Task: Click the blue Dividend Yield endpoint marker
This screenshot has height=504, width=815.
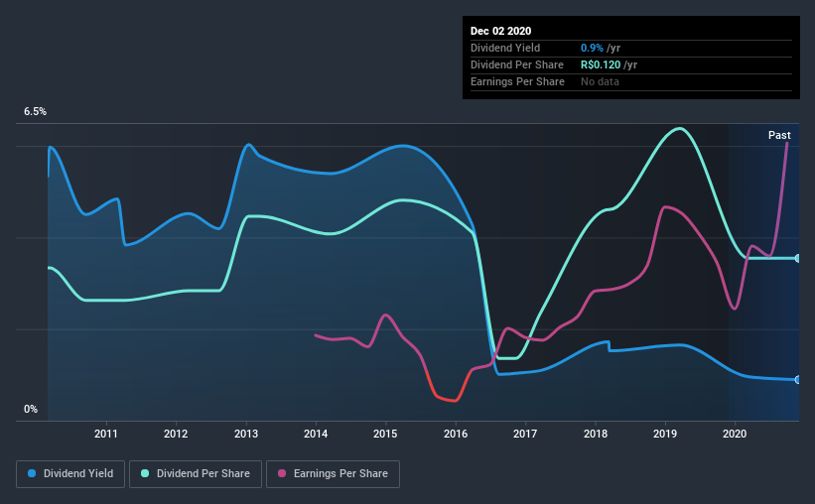Action: coord(797,380)
